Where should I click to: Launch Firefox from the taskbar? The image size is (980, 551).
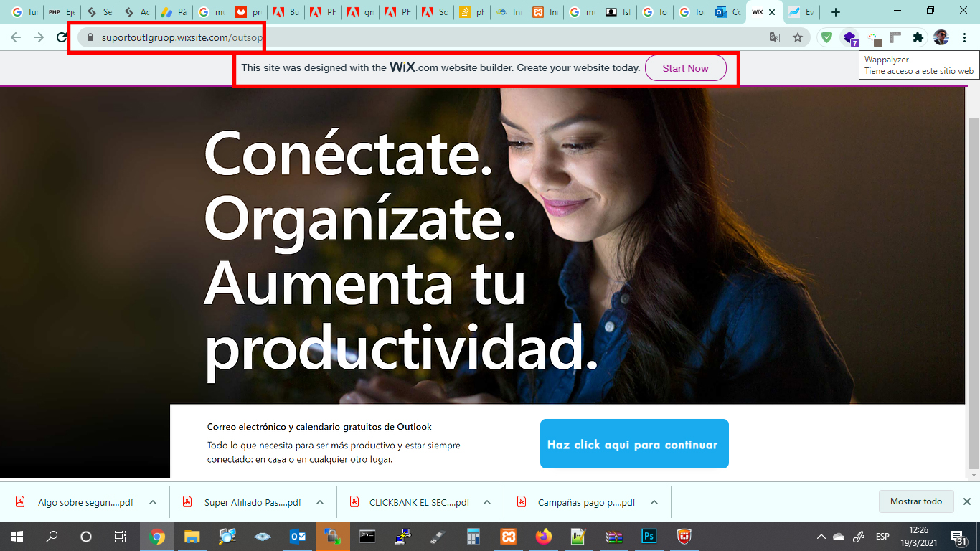[544, 537]
